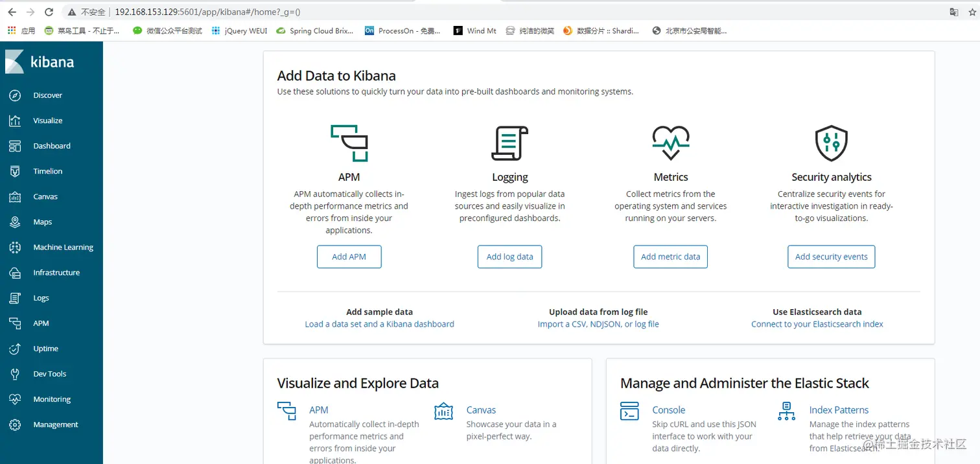Open Dashboard menu item
The height and width of the screenshot is (464, 980).
52,146
